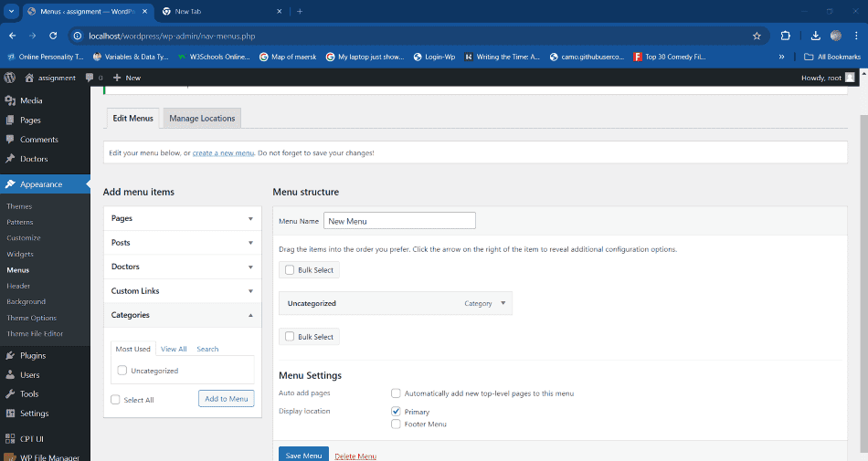Open Theme File Editor submenu item
This screenshot has height=461, width=868.
coord(35,334)
